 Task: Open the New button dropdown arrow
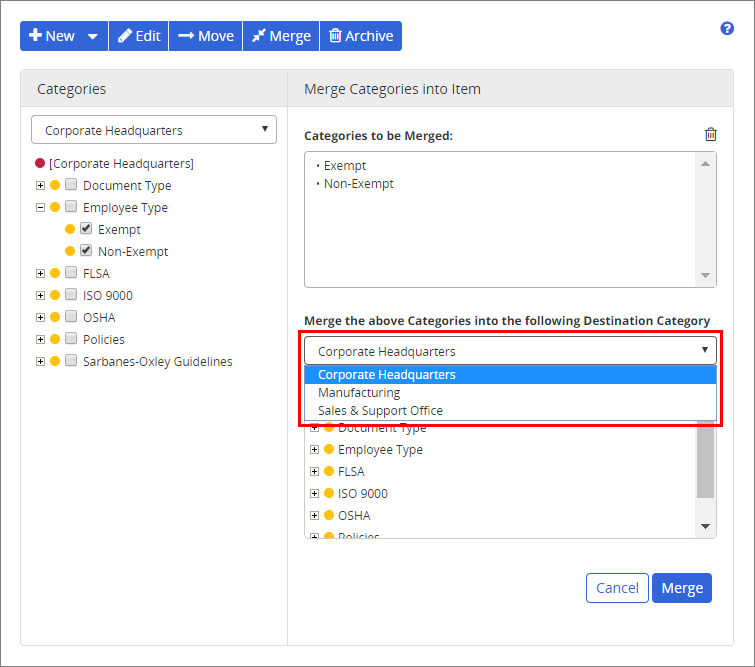pos(93,37)
